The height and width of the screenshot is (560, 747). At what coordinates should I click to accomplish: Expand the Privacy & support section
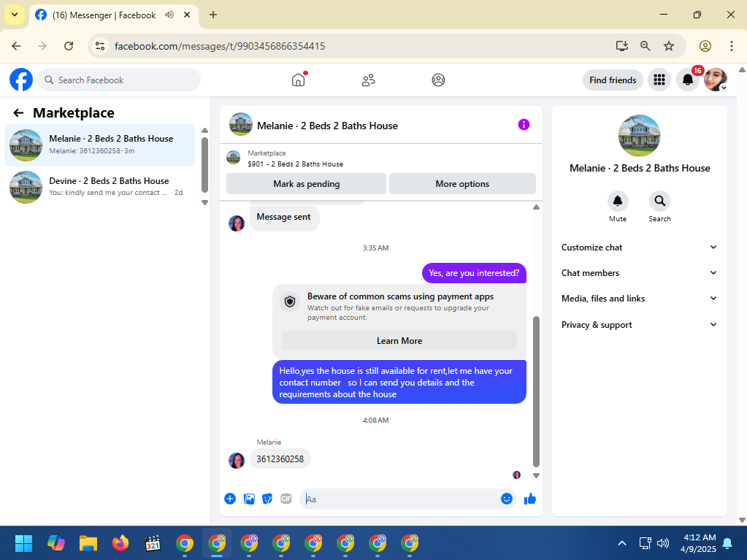pos(639,325)
